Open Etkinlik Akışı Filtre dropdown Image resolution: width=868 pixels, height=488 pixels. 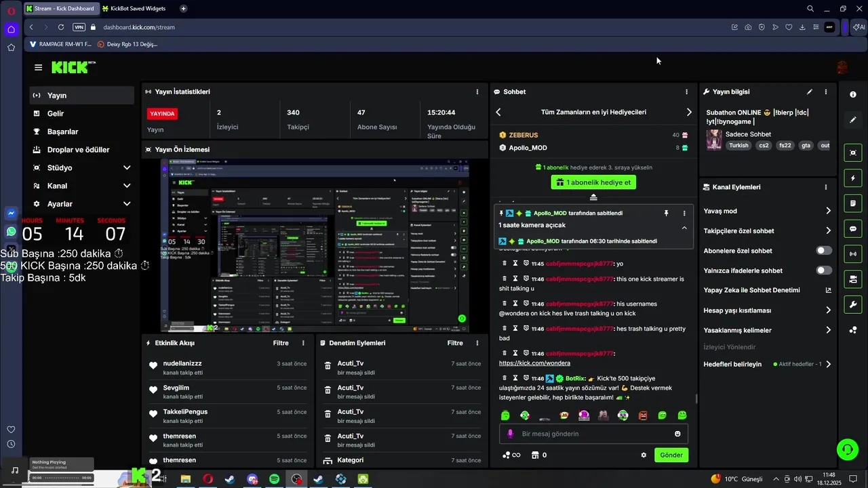point(281,343)
